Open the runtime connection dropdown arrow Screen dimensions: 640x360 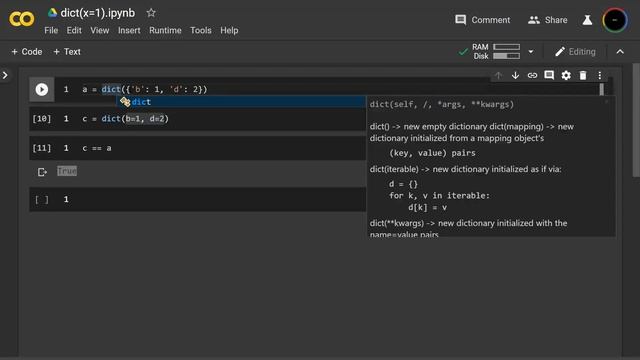pos(531,52)
